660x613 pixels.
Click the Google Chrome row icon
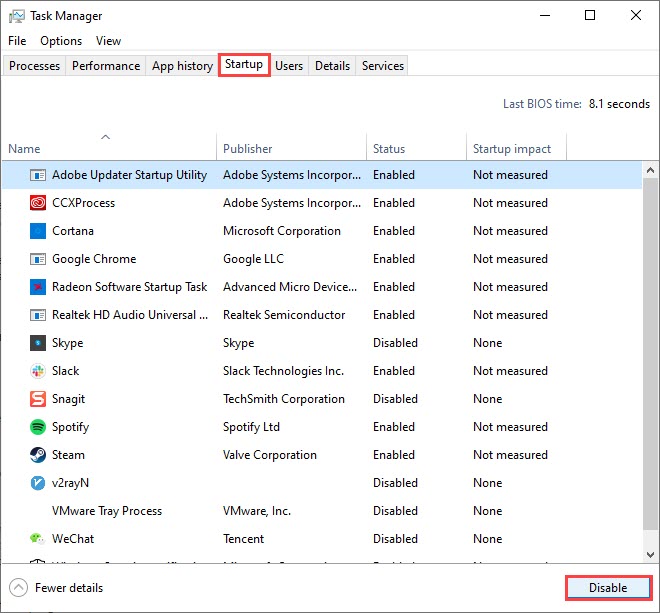tap(38, 259)
